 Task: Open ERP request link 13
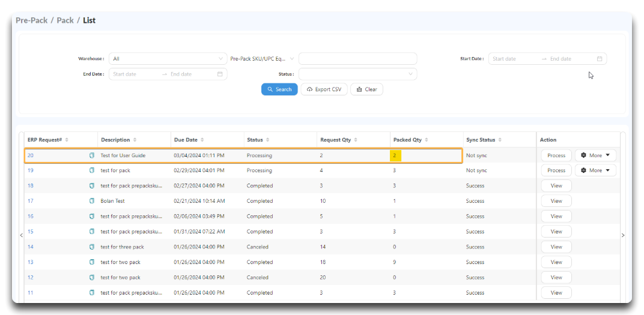coord(31,262)
